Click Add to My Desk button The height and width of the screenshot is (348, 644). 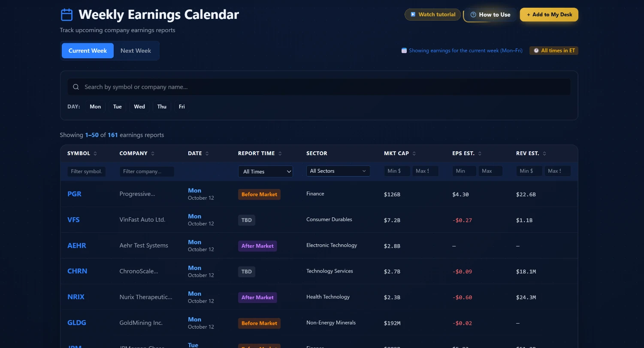(x=549, y=15)
